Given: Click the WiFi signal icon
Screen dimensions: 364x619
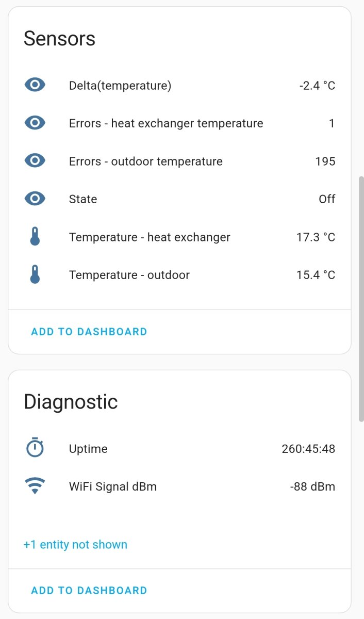Looking at the screenshot, I should 35,486.
